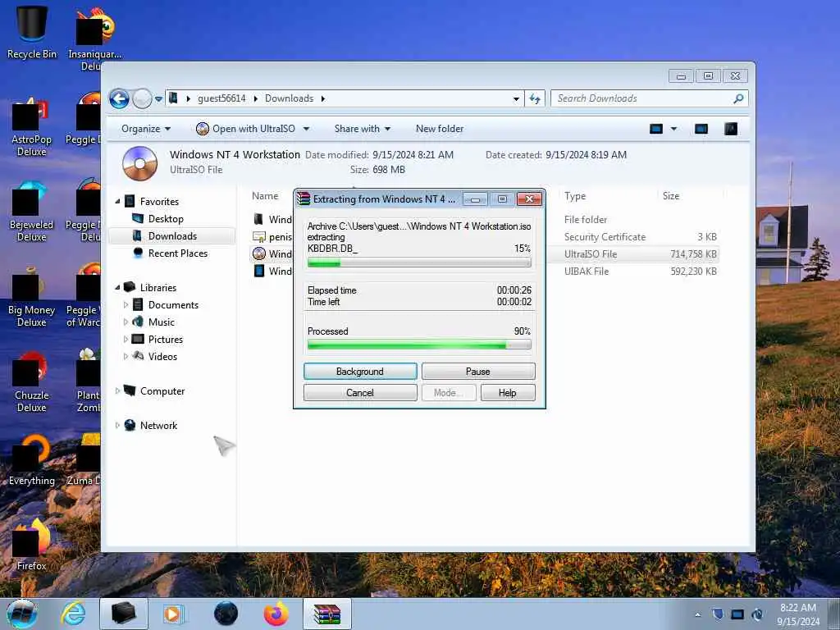Select Downloads in the navigation pane
The width and height of the screenshot is (840, 630).
[x=172, y=235]
